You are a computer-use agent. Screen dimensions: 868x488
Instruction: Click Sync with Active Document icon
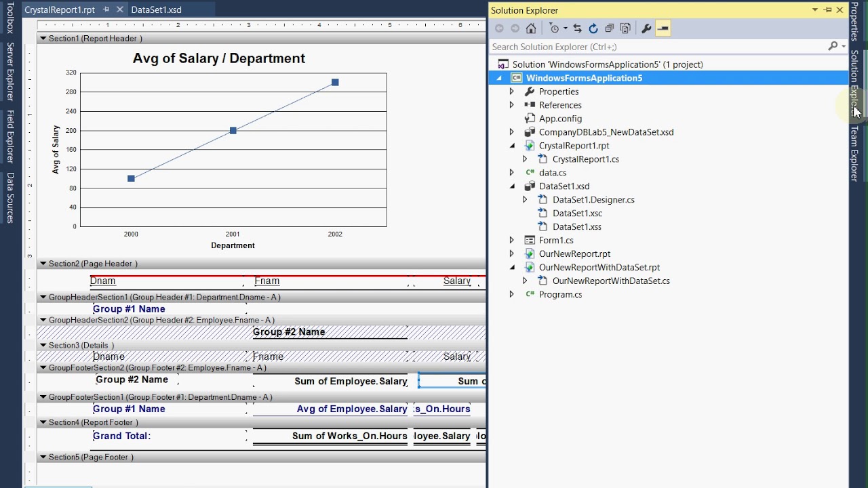(x=577, y=28)
